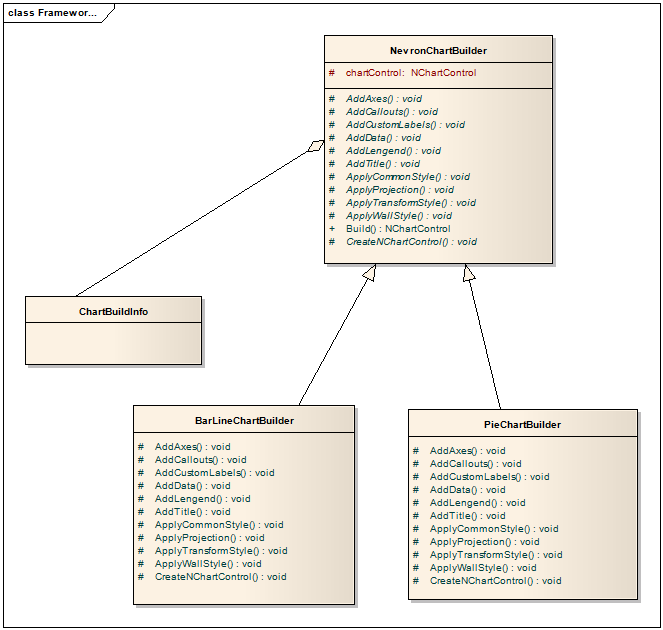The width and height of the screenshot is (663, 630).
Task: Select ApplyWallStyle() in NevronChartBuilder
Action: click(398, 216)
